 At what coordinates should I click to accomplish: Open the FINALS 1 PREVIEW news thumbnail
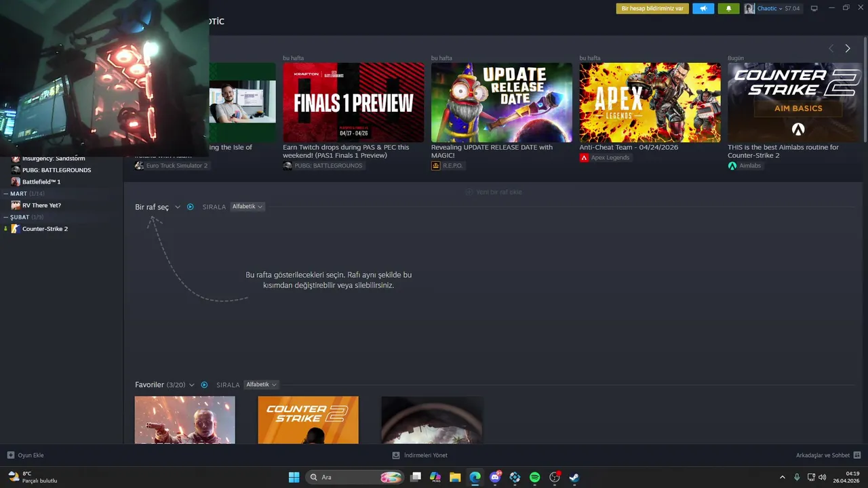pyautogui.click(x=353, y=102)
